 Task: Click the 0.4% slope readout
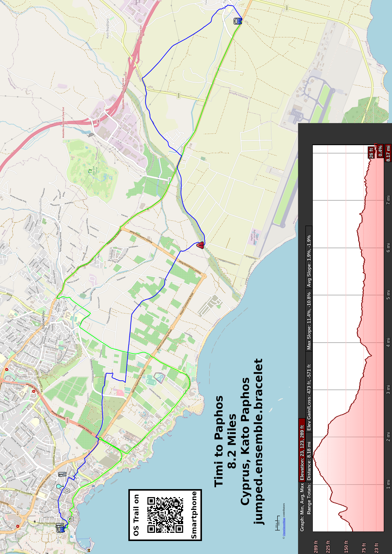pyautogui.click(x=380, y=151)
